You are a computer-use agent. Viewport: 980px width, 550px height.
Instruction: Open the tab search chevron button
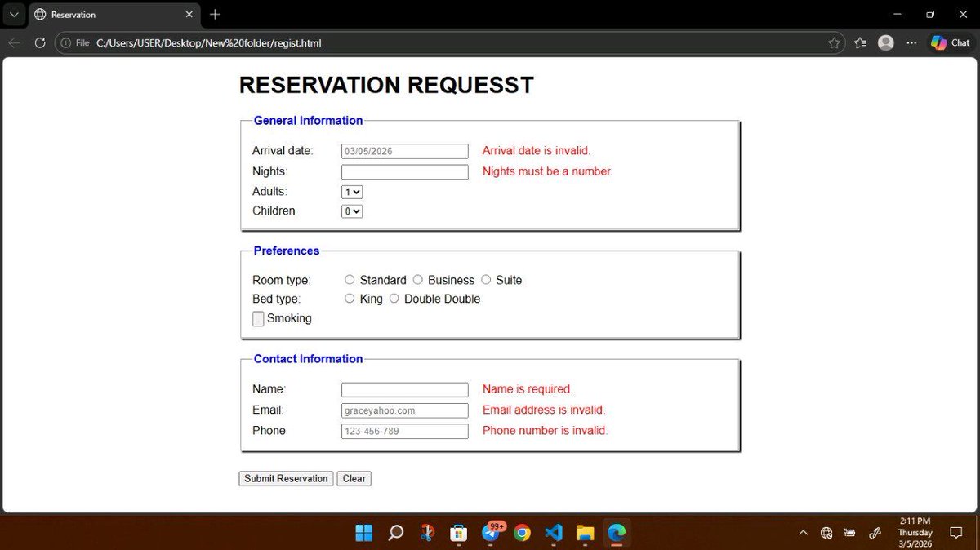14,14
